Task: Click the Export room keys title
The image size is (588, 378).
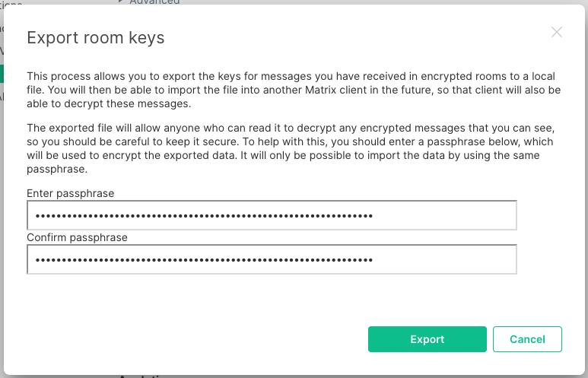Action: coord(96,37)
